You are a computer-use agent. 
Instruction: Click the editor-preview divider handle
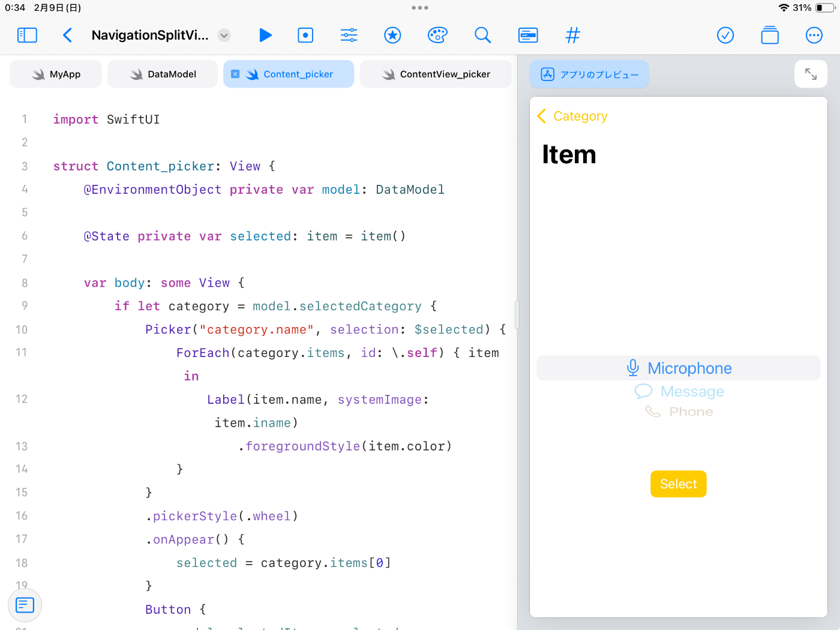point(517,315)
